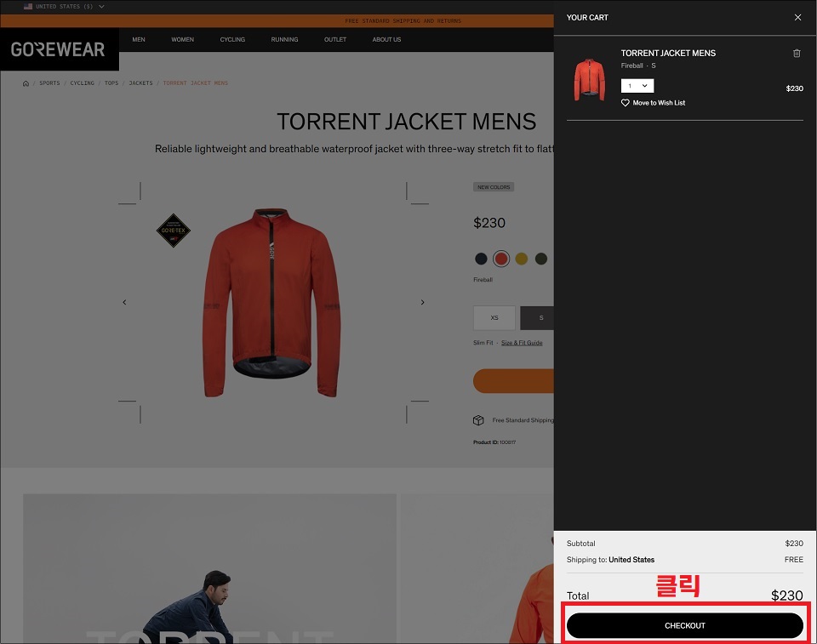Select the Fireball red color swatch
Screen dimensions: 817x644
click(x=501, y=259)
